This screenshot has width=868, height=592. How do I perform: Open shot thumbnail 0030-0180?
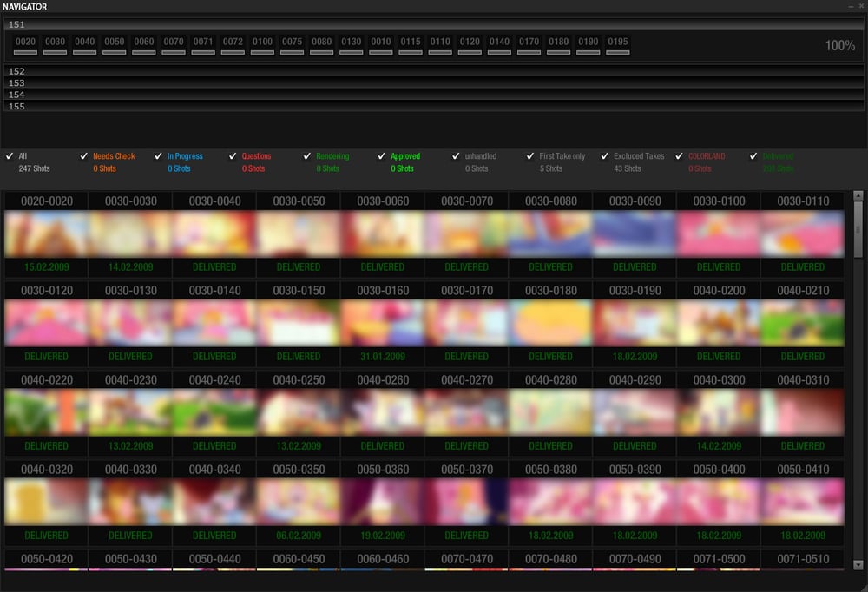(x=551, y=324)
